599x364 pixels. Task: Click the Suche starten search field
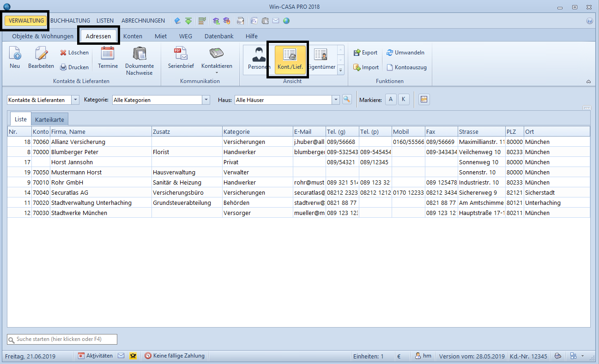(x=62, y=339)
